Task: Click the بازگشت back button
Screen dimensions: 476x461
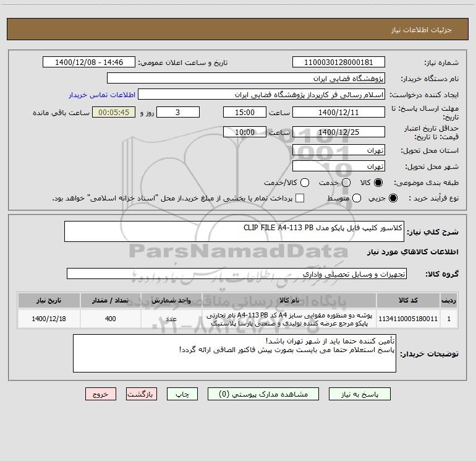Action: 142,394
